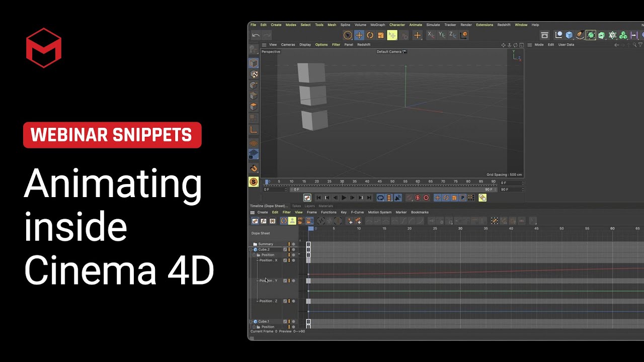Click the Frame All icon in timeline toolbar
This screenshot has width=644, height=362.
321,221
